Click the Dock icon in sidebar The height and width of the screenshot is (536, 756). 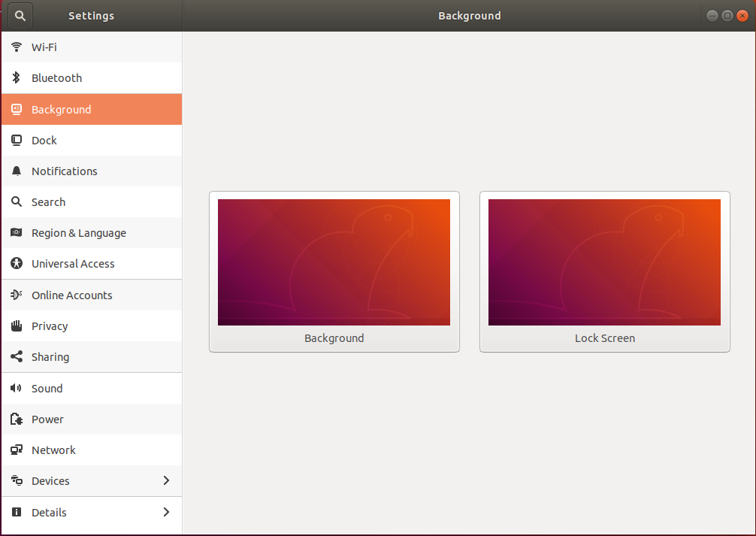[17, 141]
